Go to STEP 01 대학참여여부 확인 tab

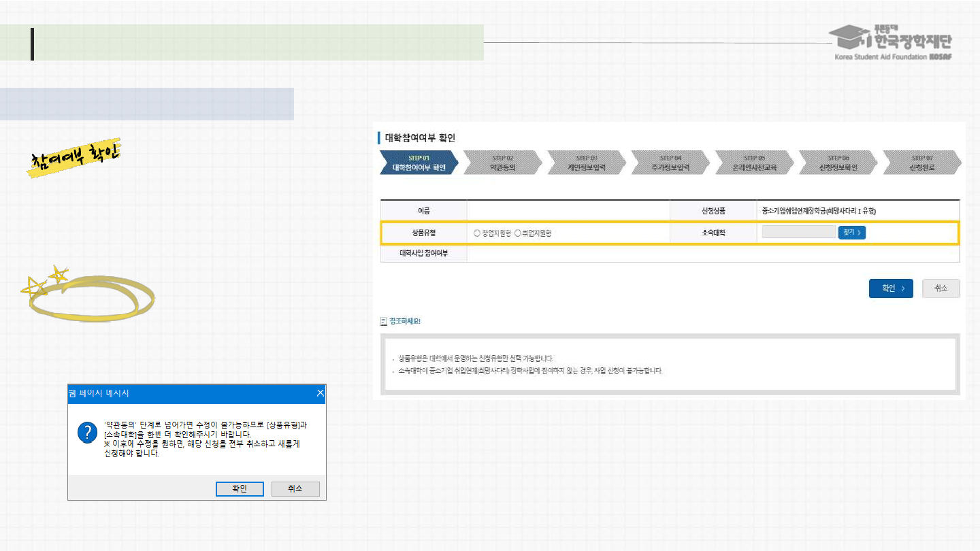tap(419, 163)
